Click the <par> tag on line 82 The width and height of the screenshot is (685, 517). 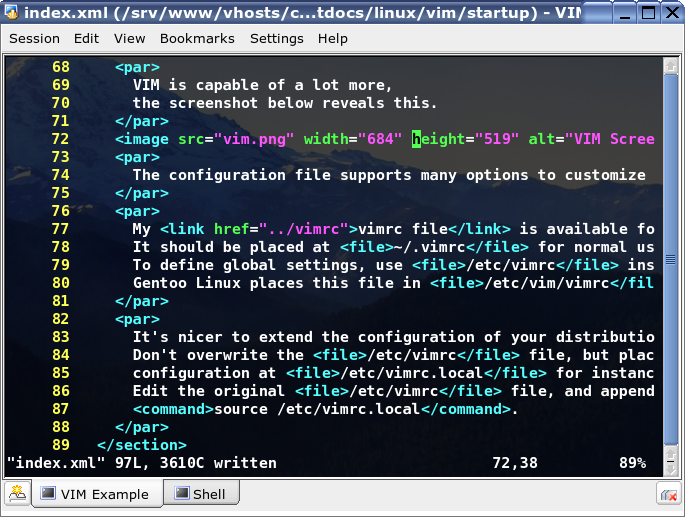click(x=137, y=319)
